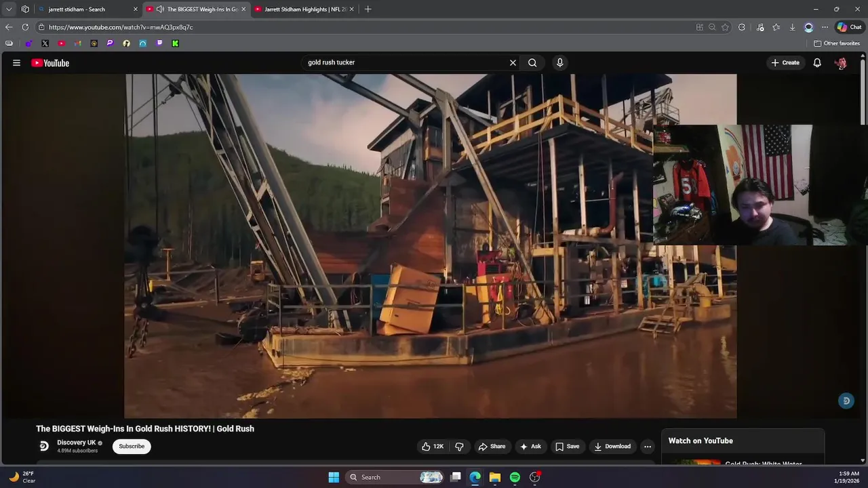This screenshot has width=868, height=488.
Task: Open more actions ellipsis under video
Action: [648, 446]
